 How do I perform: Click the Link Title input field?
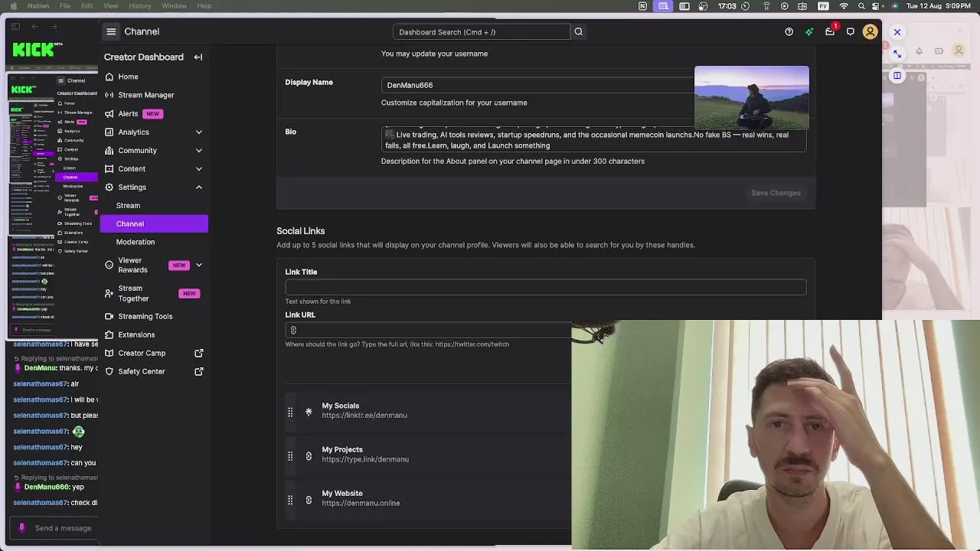[546, 287]
